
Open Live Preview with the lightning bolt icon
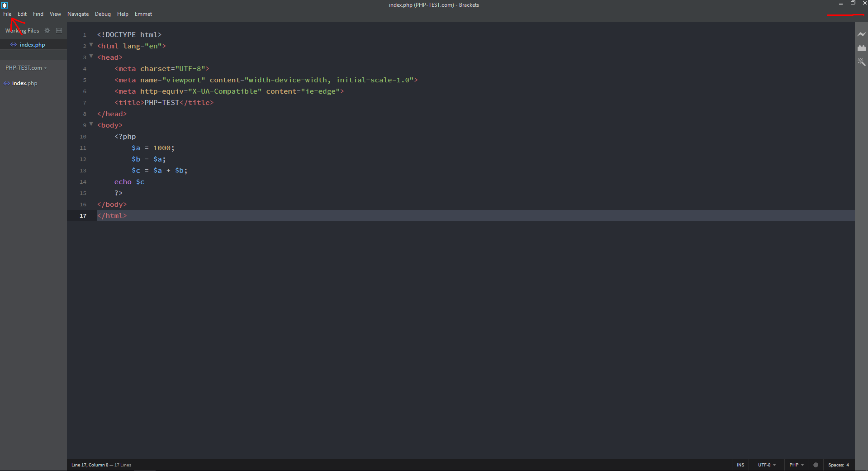click(x=862, y=34)
